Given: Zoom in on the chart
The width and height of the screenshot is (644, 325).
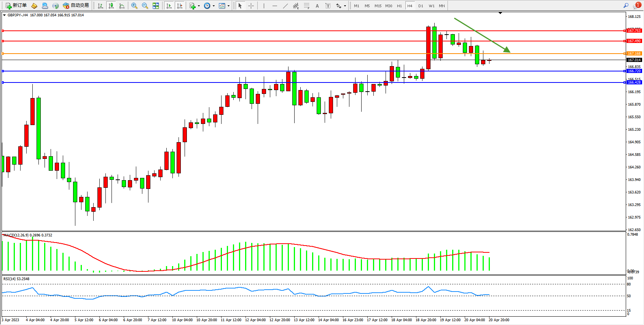Looking at the screenshot, I should click(134, 6).
